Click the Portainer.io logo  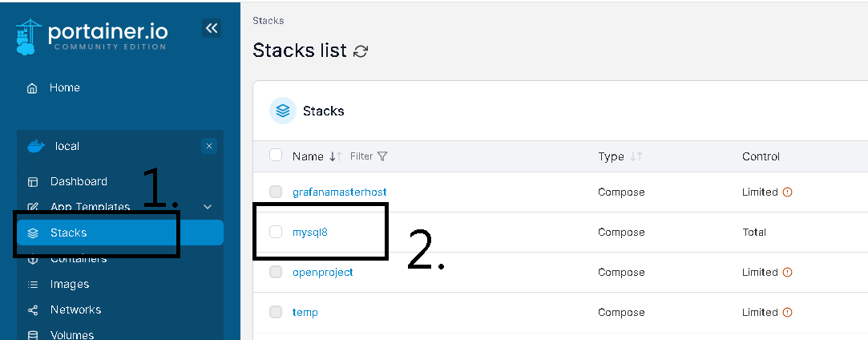pos(92,37)
